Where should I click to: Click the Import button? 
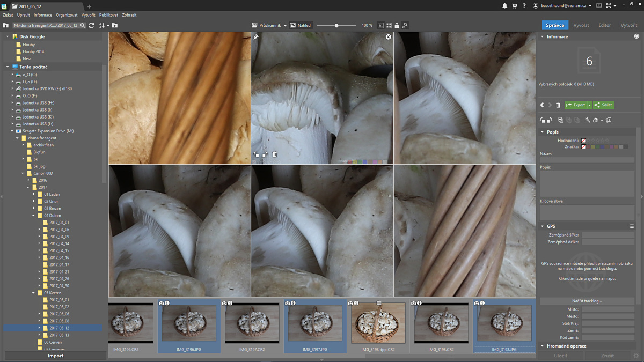[55, 356]
